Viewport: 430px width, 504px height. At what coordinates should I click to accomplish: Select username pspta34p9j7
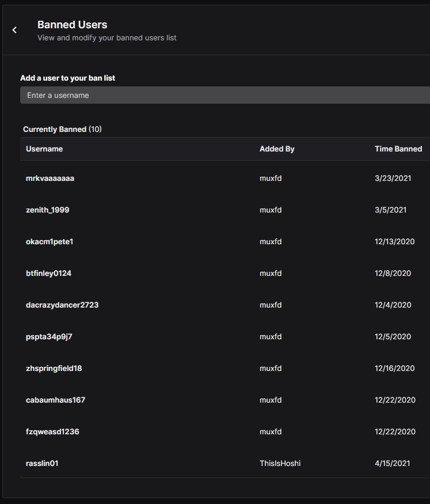pos(49,336)
